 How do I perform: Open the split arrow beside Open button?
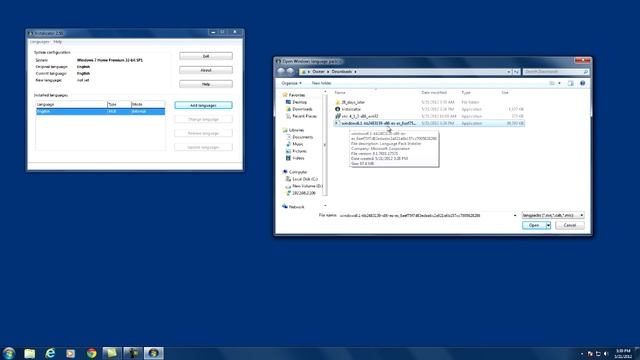pos(548,225)
